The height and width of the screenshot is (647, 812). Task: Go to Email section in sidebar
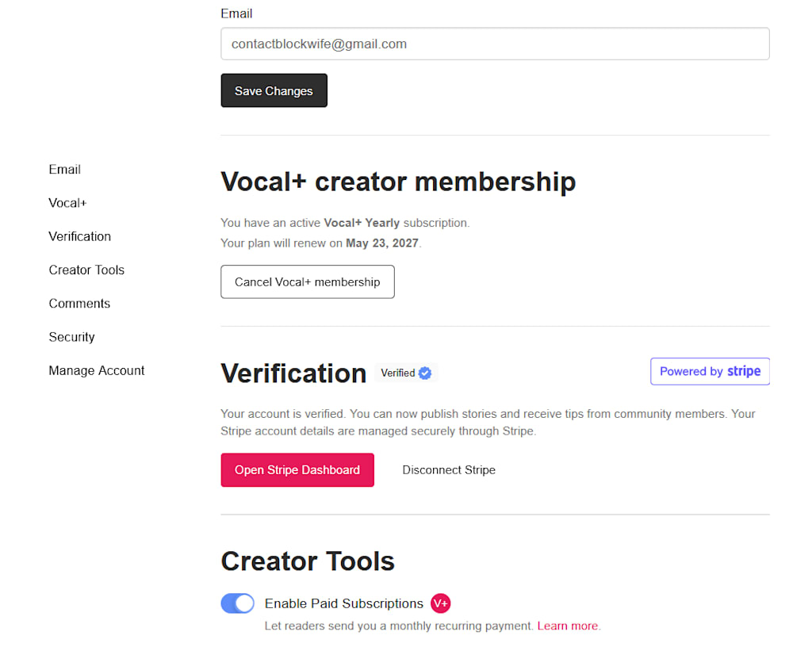tap(65, 169)
